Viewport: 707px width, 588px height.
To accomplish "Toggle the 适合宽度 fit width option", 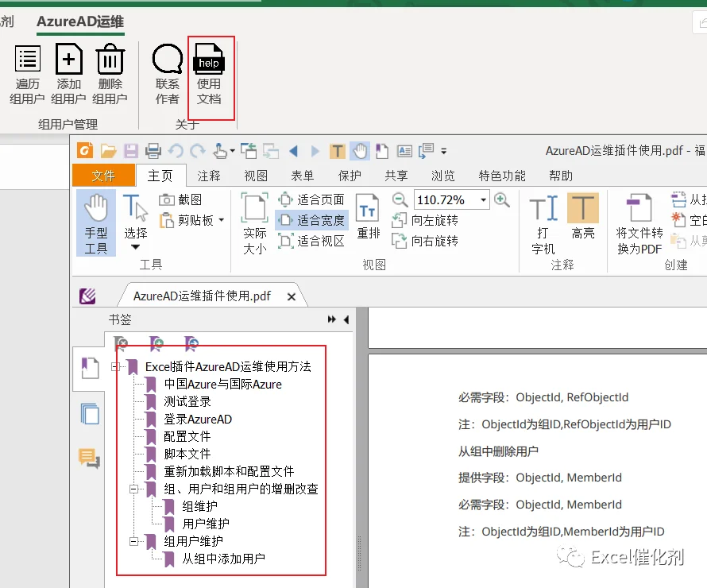I will click(311, 220).
